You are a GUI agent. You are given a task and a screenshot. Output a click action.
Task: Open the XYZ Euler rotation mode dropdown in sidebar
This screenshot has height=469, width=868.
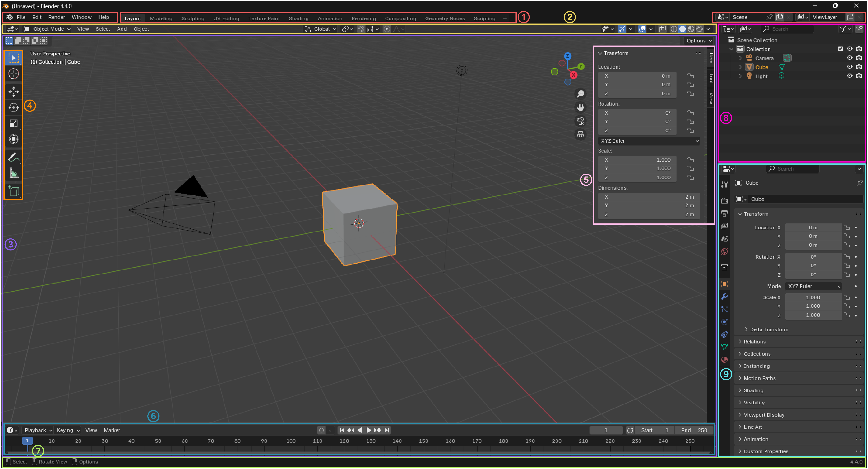click(x=649, y=141)
